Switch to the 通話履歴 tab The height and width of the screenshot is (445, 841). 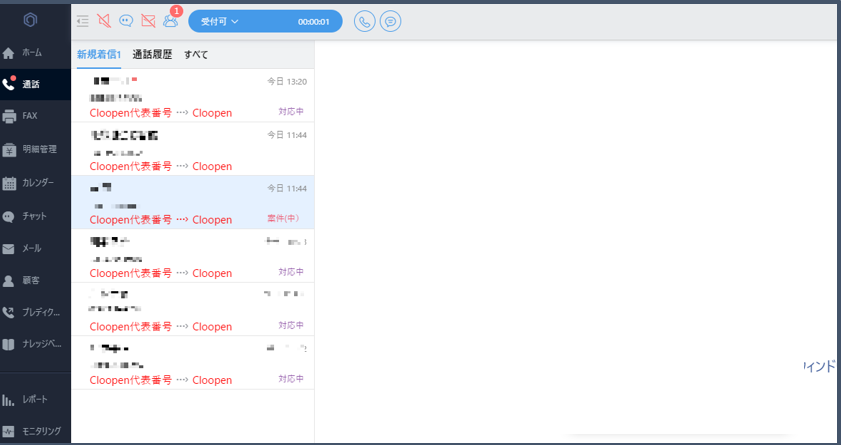(x=152, y=55)
